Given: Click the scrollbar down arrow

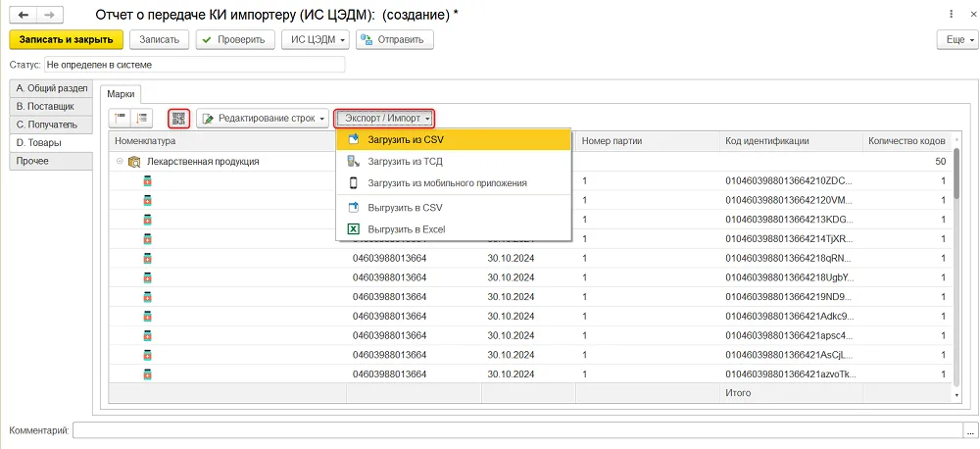Looking at the screenshot, I should click(x=957, y=395).
